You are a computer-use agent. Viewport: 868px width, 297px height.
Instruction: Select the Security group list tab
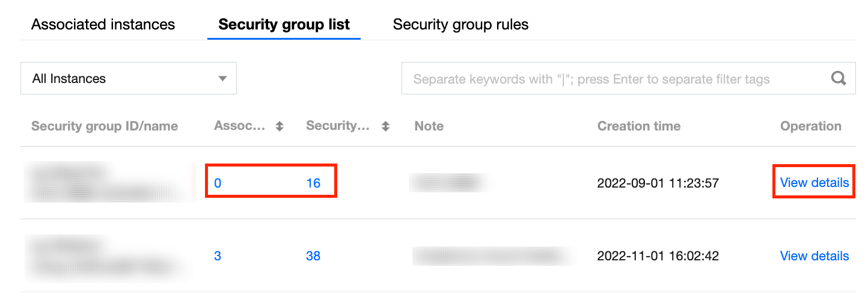pos(284,25)
